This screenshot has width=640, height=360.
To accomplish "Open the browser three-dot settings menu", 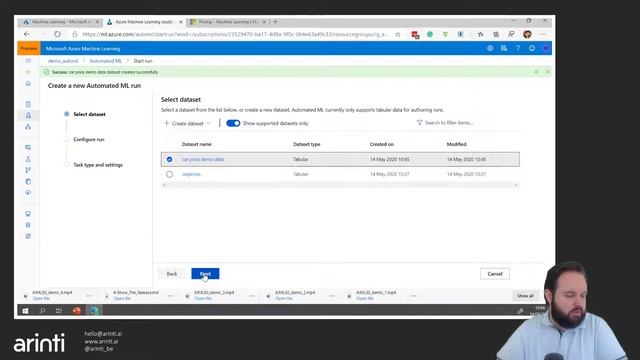I will (x=543, y=34).
